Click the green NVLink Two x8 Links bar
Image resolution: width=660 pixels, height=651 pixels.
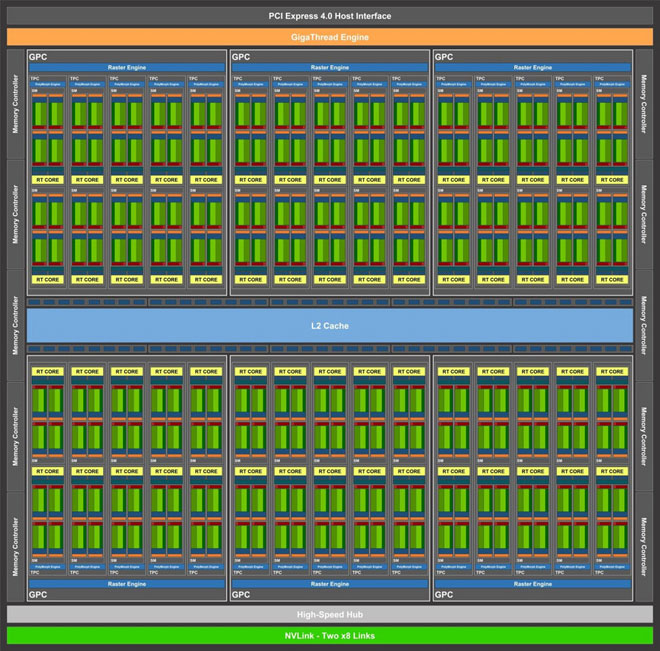[330, 635]
